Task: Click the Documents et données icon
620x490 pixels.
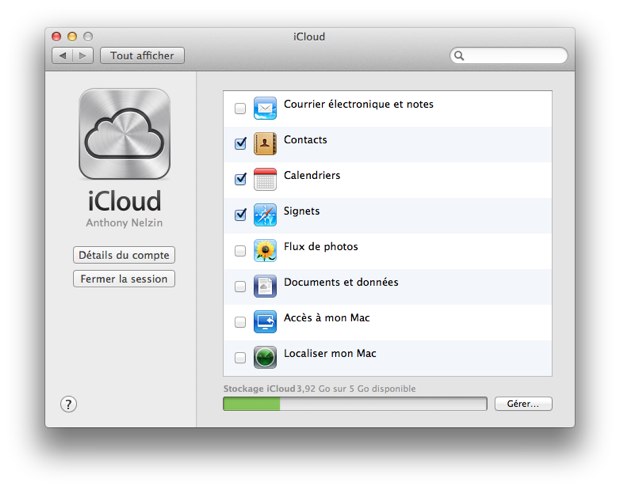Action: 265,286
